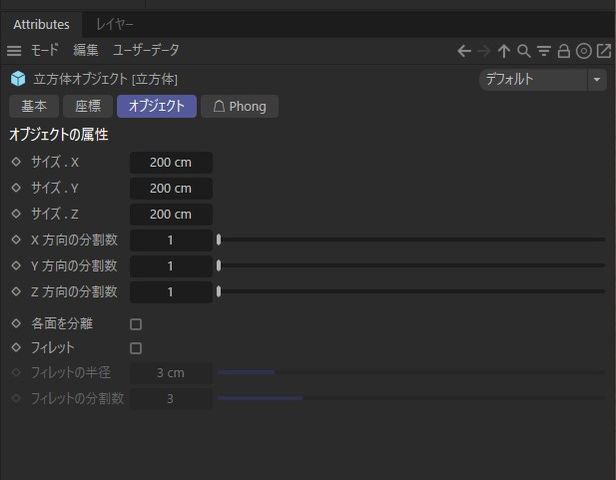Click the back arrow navigation icon

[464, 51]
